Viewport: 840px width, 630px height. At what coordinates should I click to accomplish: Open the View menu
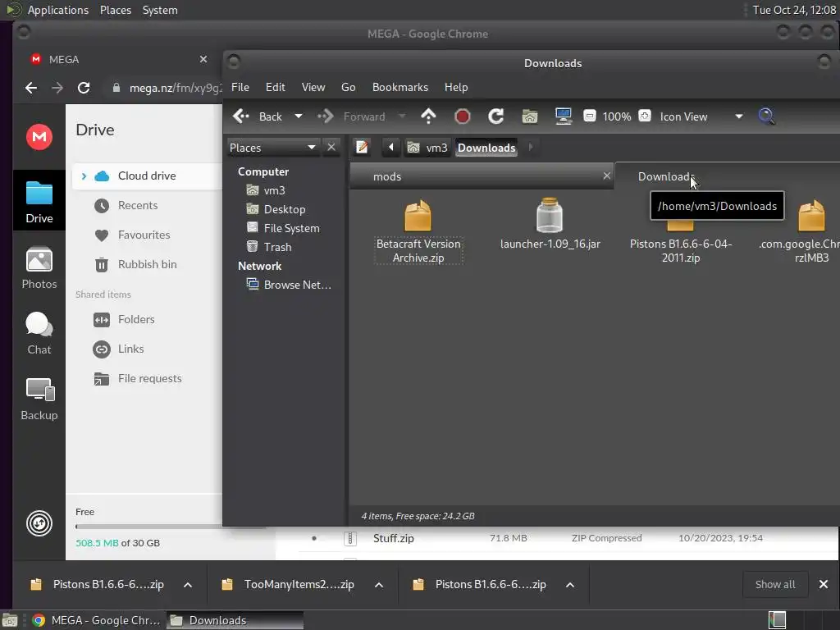313,87
